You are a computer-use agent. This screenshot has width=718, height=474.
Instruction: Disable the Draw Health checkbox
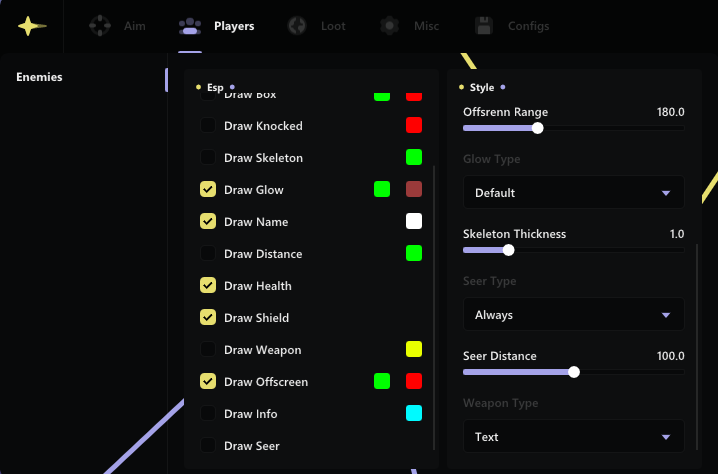[208, 286]
